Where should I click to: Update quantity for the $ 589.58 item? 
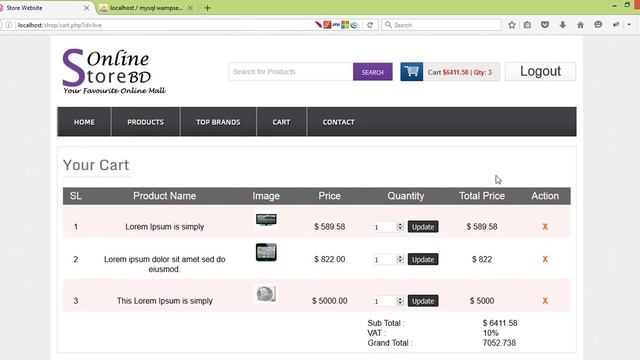(x=423, y=227)
